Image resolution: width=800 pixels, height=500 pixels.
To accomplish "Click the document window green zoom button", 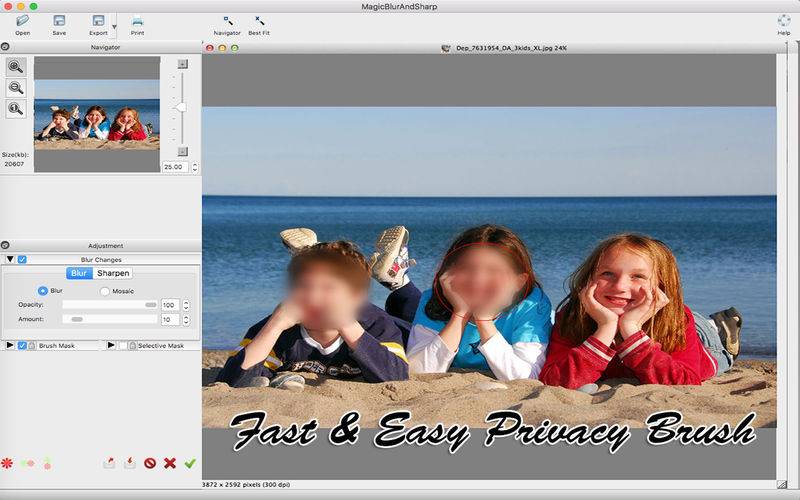I will (235, 48).
